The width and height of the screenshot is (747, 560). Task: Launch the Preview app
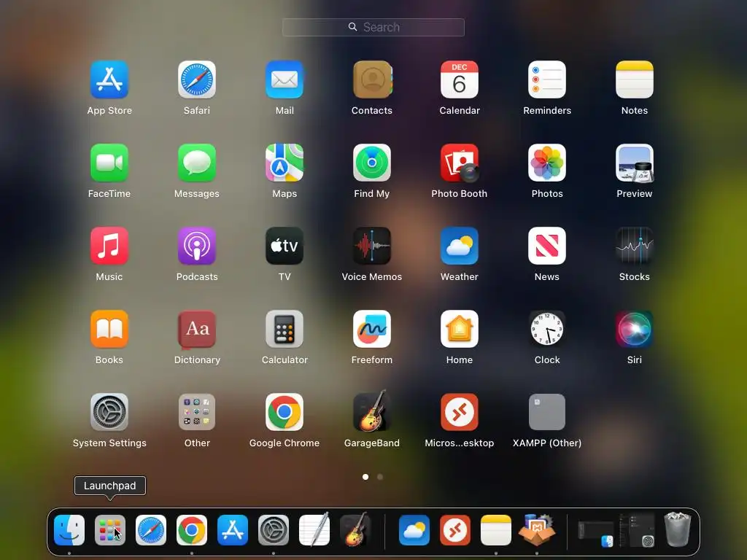tap(635, 163)
